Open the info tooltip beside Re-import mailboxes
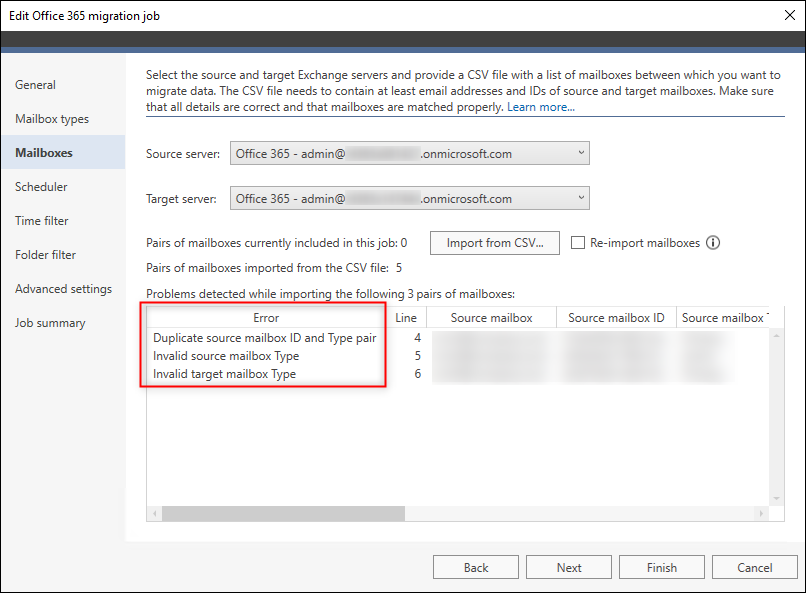This screenshot has height=593, width=806. pyautogui.click(x=713, y=242)
